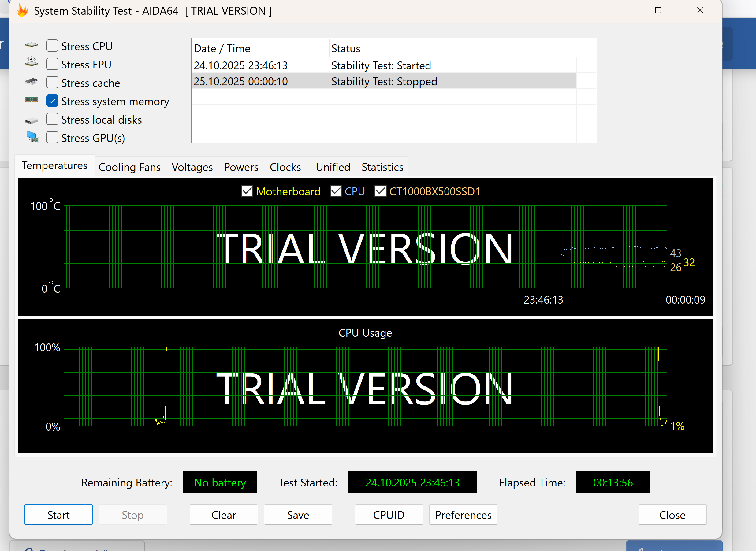Toggle the CT1000BX500SSD1 temperature checkbox
This screenshot has width=756, height=551.
click(x=381, y=191)
